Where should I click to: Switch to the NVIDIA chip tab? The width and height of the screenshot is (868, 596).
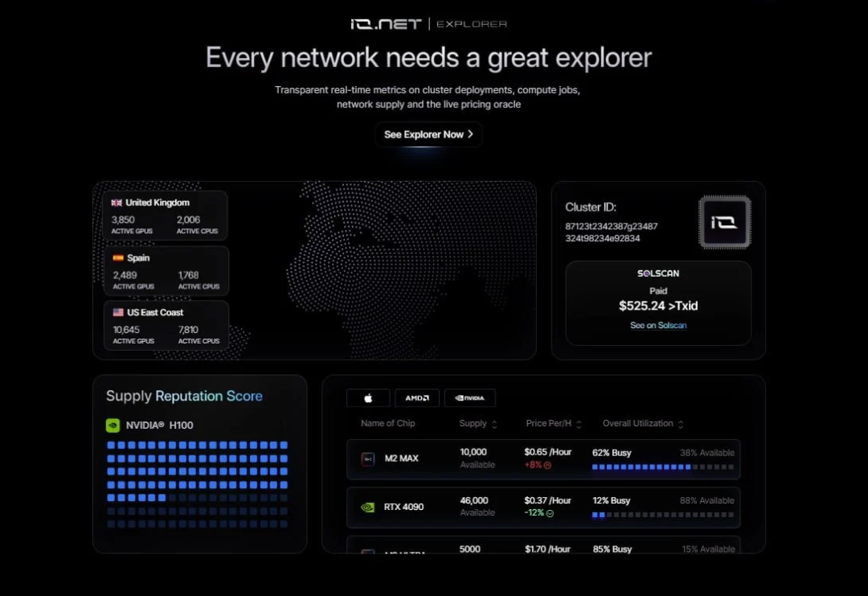(469, 397)
